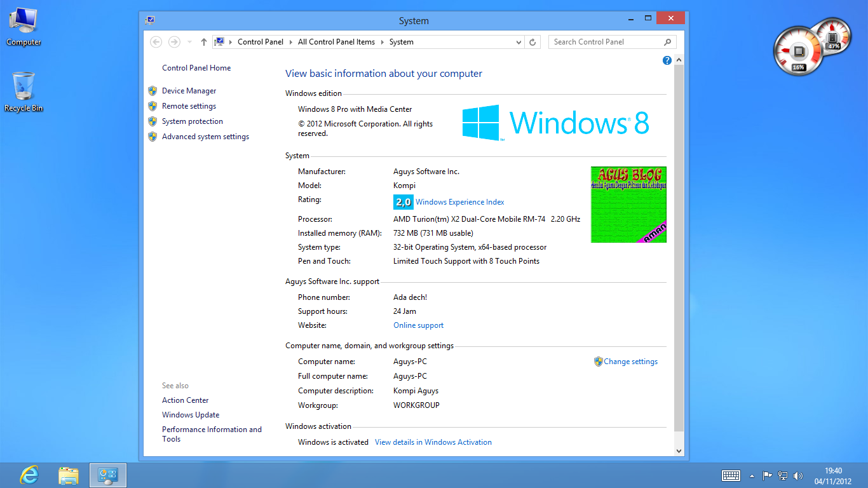Open the Windows Experience Index link

(460, 202)
